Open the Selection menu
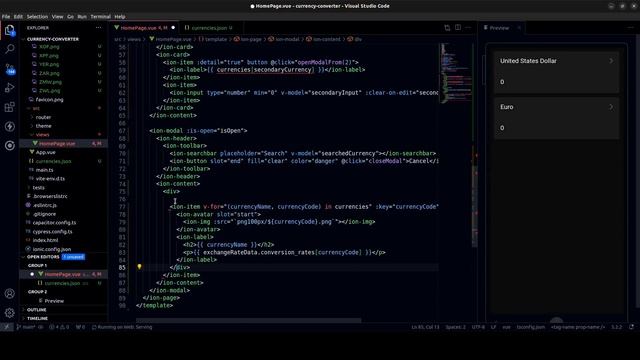Image resolution: width=640 pixels, height=360 pixels. (x=37, y=17)
